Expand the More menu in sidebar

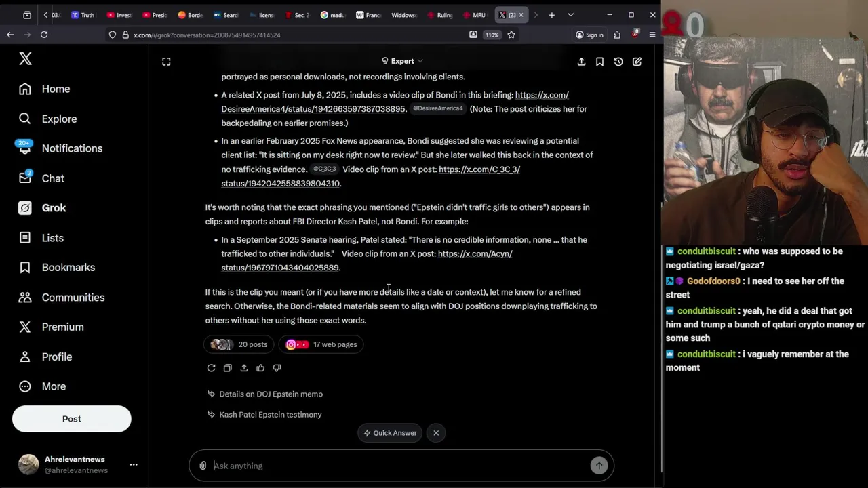pyautogui.click(x=43, y=386)
